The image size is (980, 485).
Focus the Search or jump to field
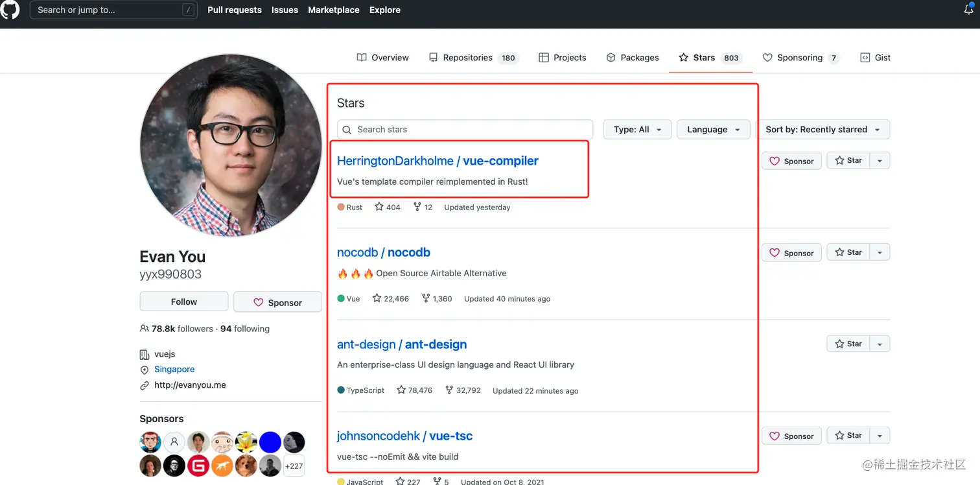tap(113, 10)
